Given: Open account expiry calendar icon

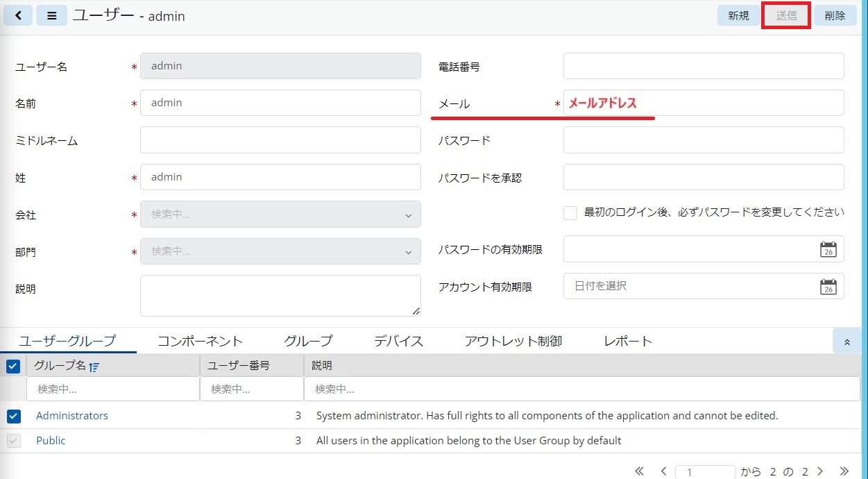Looking at the screenshot, I should 828,286.
